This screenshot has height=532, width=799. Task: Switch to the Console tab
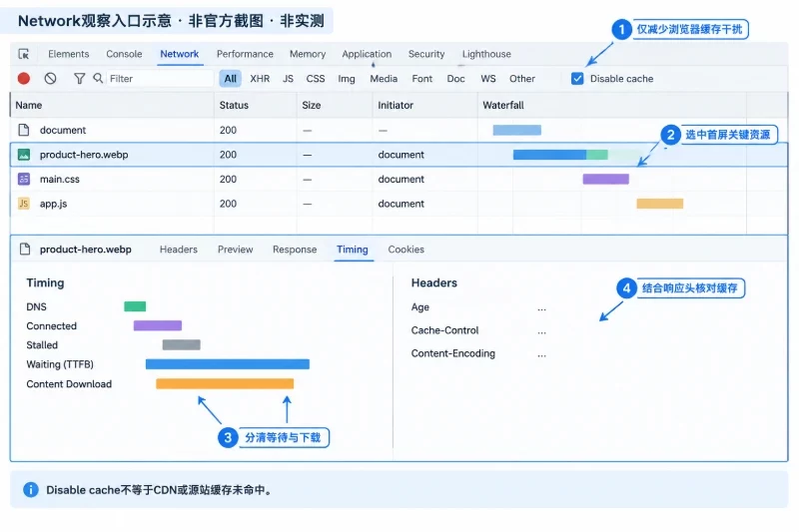[x=124, y=54]
